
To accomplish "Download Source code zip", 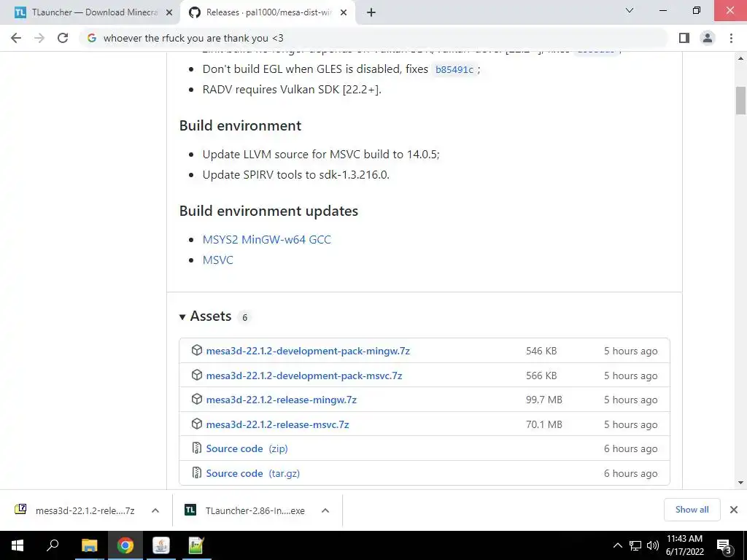I will click(247, 448).
